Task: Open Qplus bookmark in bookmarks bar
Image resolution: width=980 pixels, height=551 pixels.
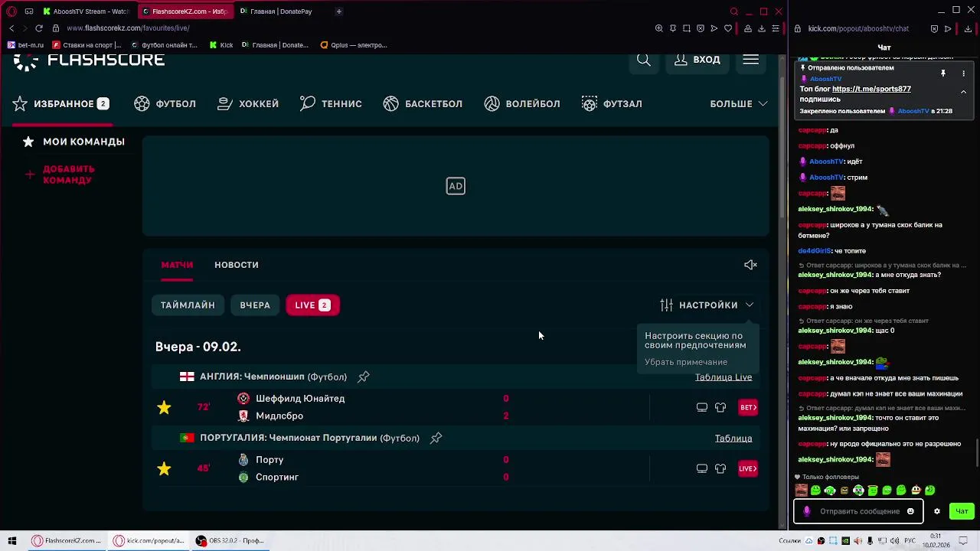Action: pos(354,45)
